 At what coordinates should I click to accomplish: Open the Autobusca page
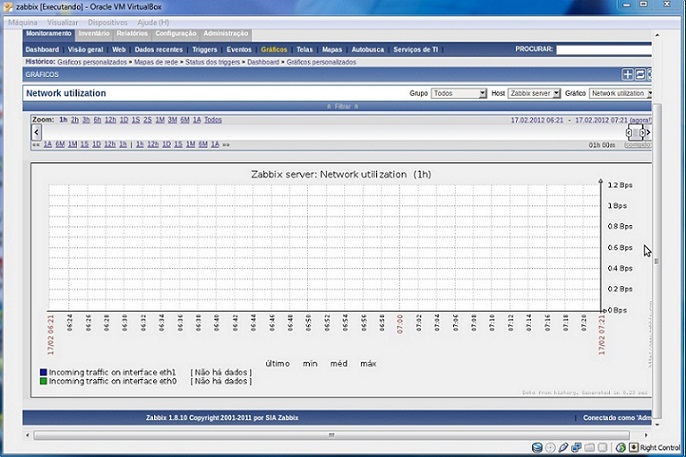pyautogui.click(x=368, y=50)
